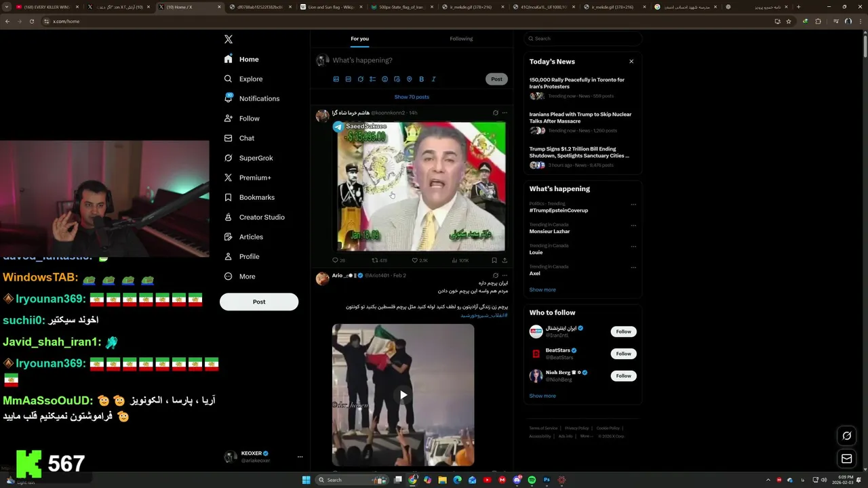
Task: Show more under Who to follow
Action: [542, 396]
